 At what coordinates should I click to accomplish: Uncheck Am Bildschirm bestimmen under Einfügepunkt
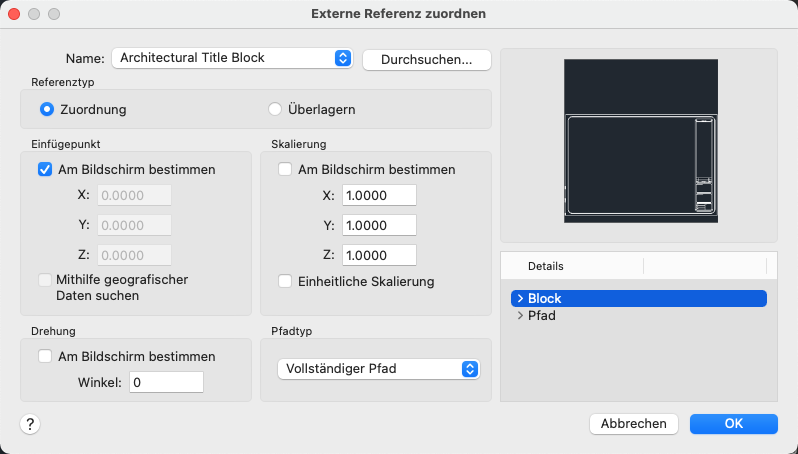[x=45, y=169]
